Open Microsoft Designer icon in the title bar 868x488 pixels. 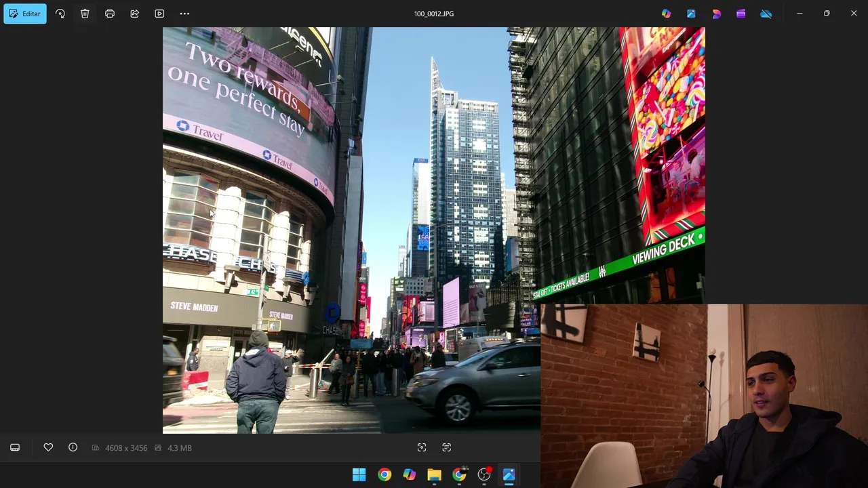[716, 14]
